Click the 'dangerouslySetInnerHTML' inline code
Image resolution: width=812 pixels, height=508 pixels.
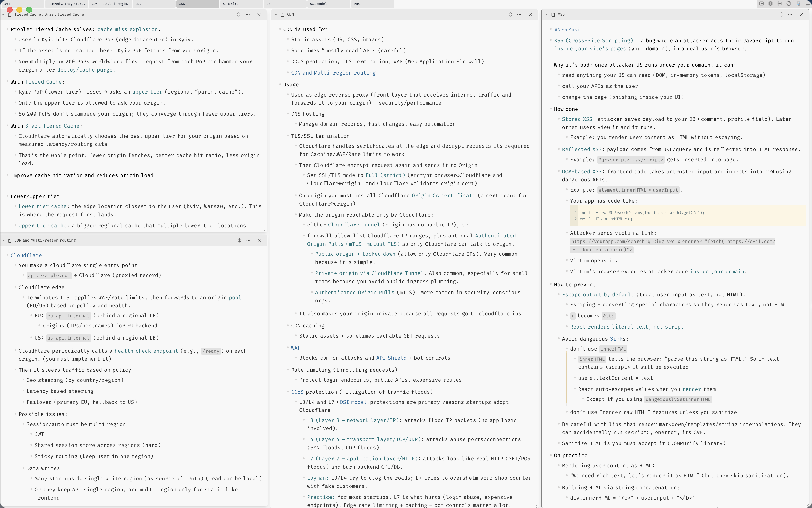click(678, 399)
